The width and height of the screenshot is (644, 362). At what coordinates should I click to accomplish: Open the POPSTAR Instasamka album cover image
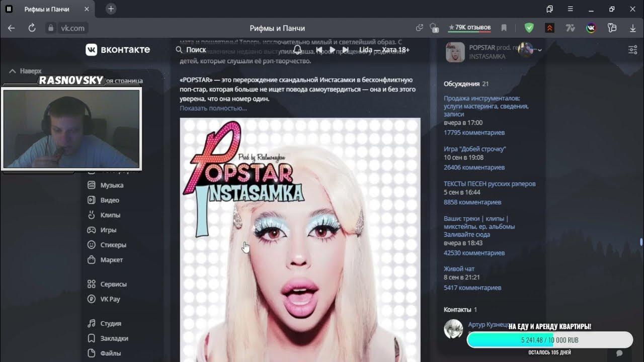(300, 240)
